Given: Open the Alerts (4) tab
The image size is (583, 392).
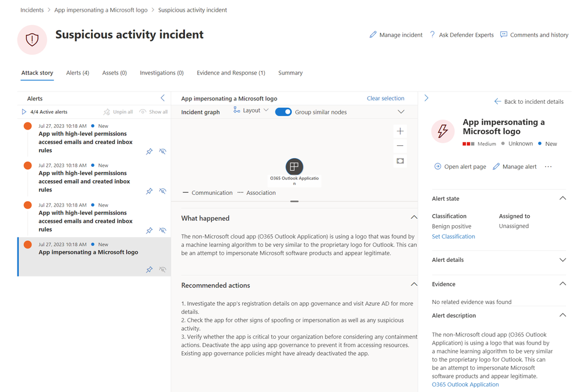Looking at the screenshot, I should (78, 73).
